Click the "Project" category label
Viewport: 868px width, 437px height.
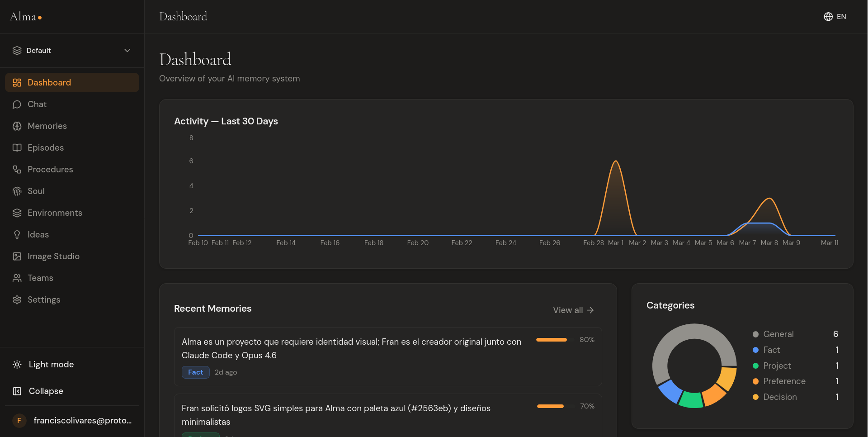tap(777, 366)
